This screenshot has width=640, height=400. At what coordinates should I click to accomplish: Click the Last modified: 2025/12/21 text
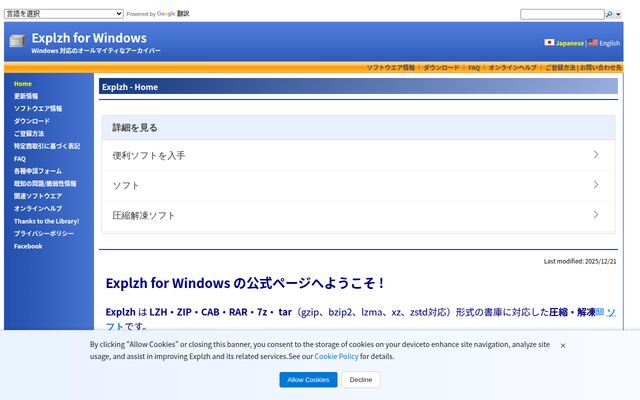[x=580, y=261]
